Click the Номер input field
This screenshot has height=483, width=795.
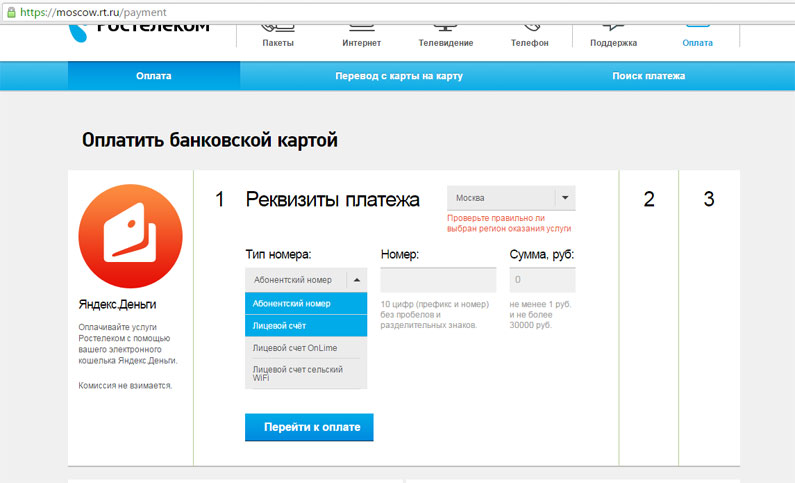coord(438,280)
